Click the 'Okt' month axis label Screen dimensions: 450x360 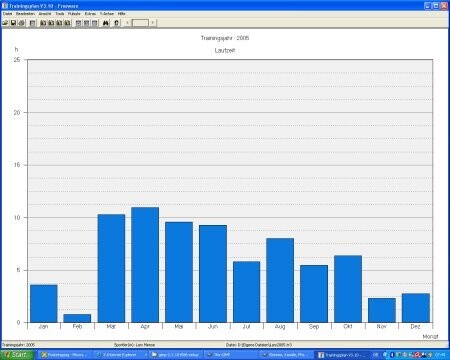click(x=348, y=327)
